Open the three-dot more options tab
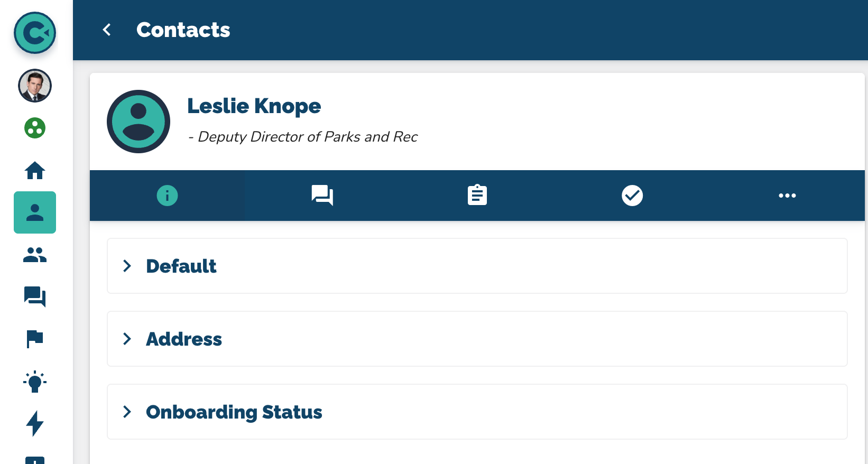 pos(787,196)
